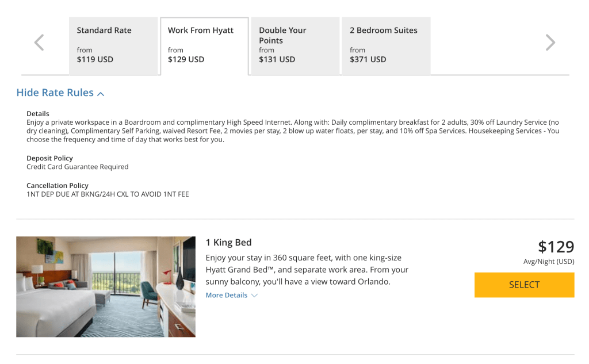Click the king room photo thumbnail
The image size is (589, 364).
point(106,286)
